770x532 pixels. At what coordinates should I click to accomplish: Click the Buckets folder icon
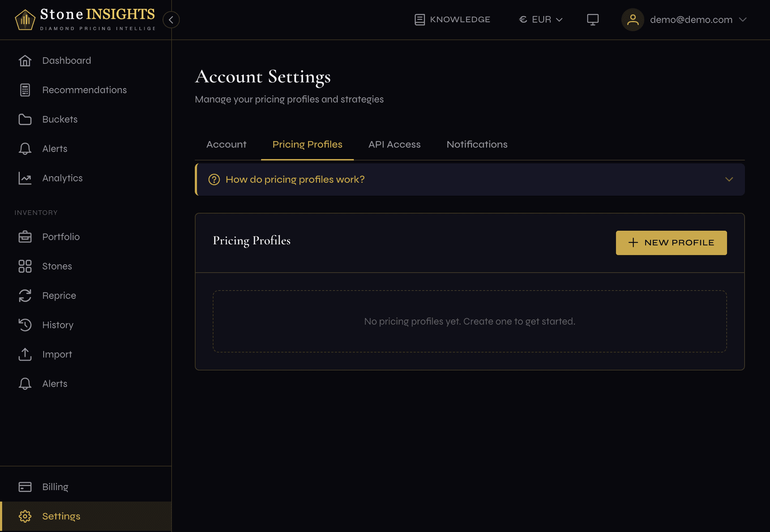pos(25,119)
